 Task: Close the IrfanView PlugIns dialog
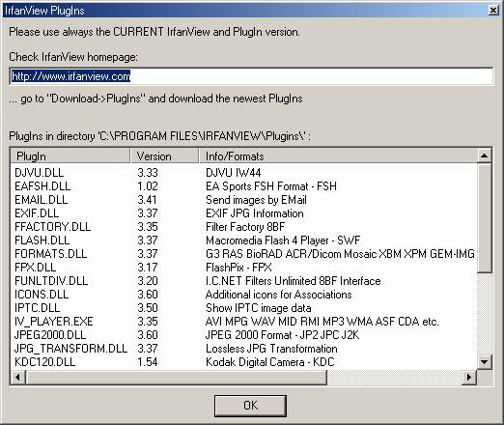(x=492, y=11)
